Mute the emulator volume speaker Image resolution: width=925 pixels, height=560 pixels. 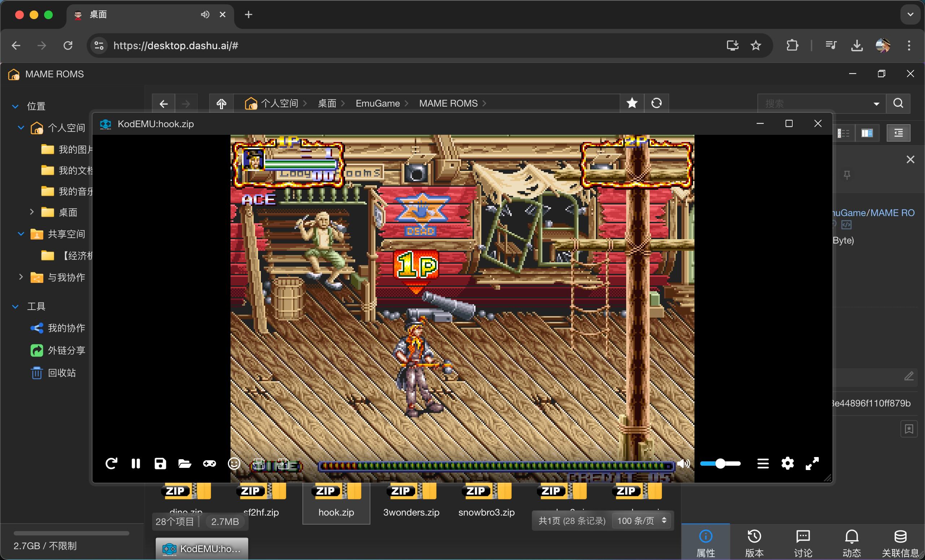[x=684, y=464]
